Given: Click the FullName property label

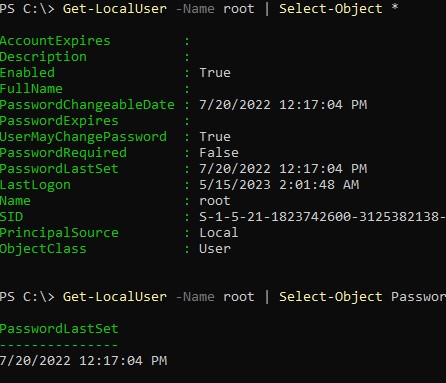Looking at the screenshot, I should [31, 89].
